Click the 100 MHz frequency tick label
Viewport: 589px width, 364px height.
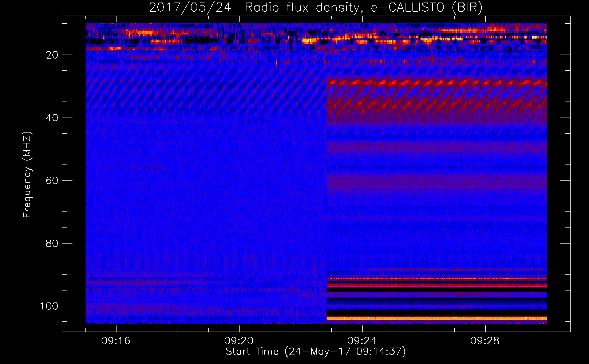(x=49, y=306)
